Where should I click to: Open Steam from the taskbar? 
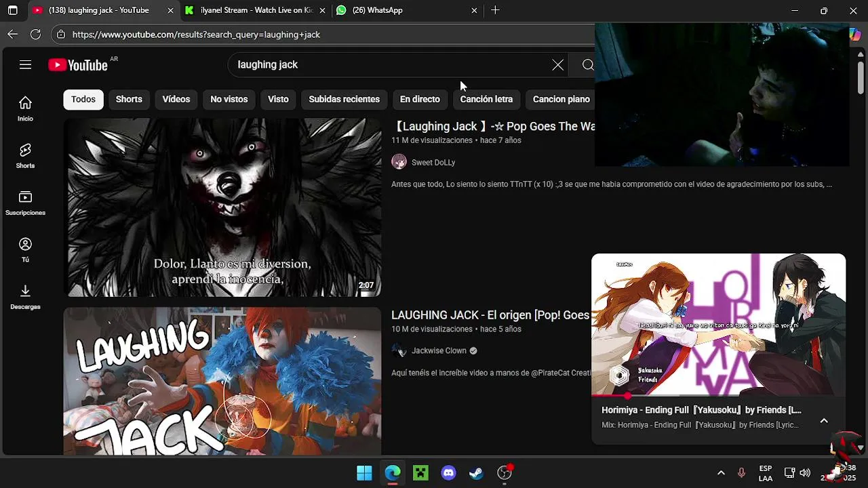(x=476, y=472)
